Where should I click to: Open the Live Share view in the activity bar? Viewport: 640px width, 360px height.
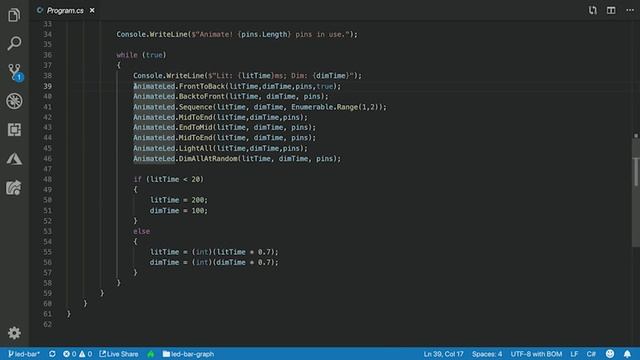click(x=13, y=188)
